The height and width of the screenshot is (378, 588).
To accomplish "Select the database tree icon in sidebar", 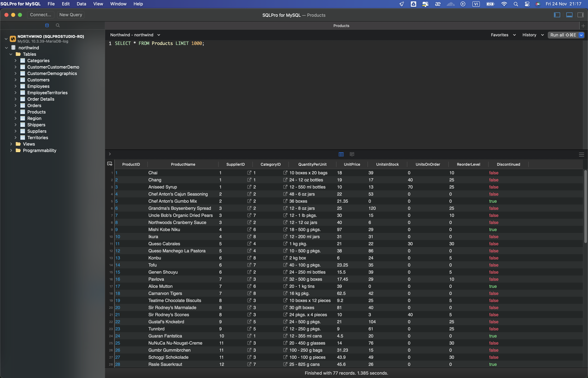I will click(47, 25).
